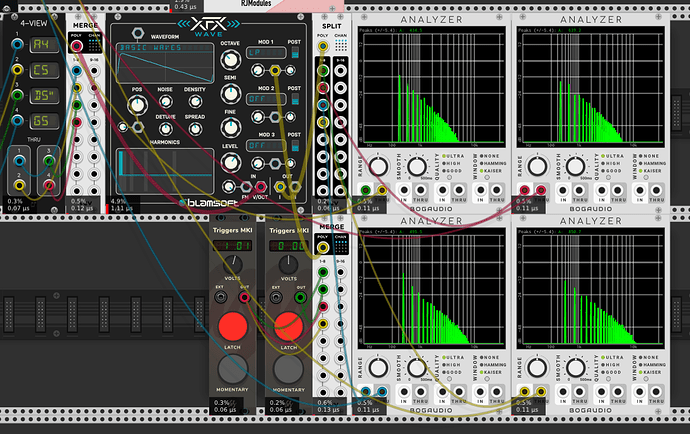Adjust the SEMI knob on XFX Wave
The image size is (690, 434).
click(x=230, y=93)
